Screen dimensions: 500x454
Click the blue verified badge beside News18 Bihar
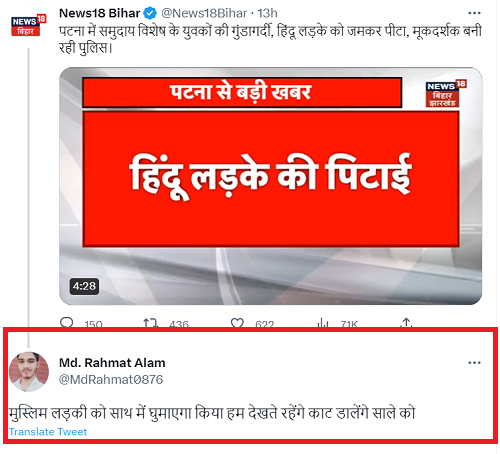(x=150, y=13)
